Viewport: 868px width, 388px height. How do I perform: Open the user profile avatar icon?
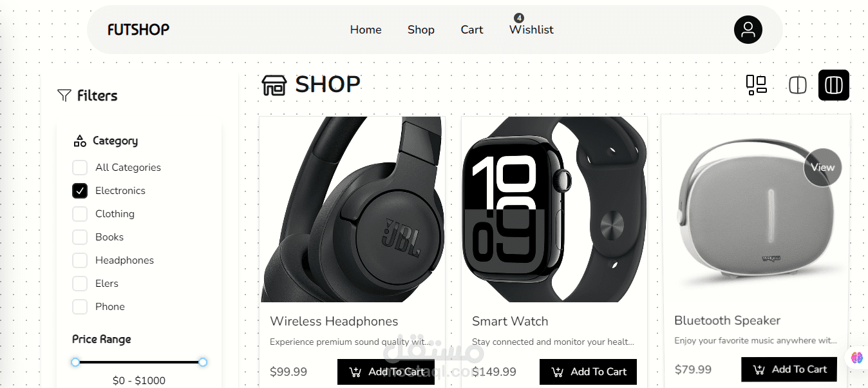tap(748, 30)
